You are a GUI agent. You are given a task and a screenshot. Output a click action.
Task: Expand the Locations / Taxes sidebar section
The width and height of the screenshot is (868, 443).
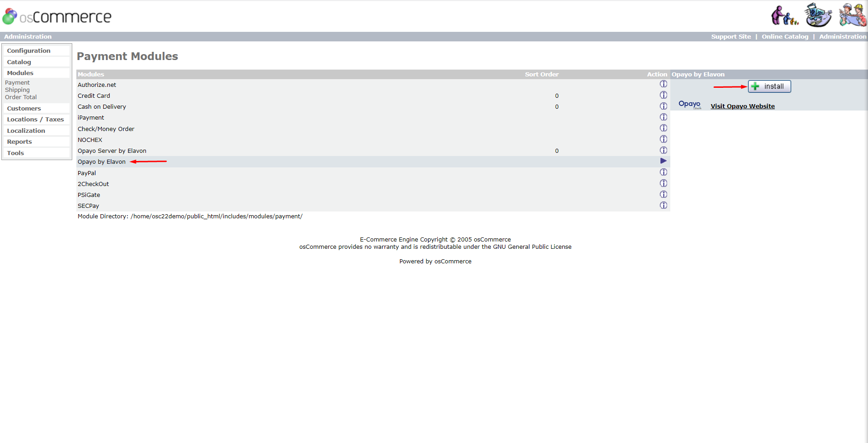click(35, 119)
